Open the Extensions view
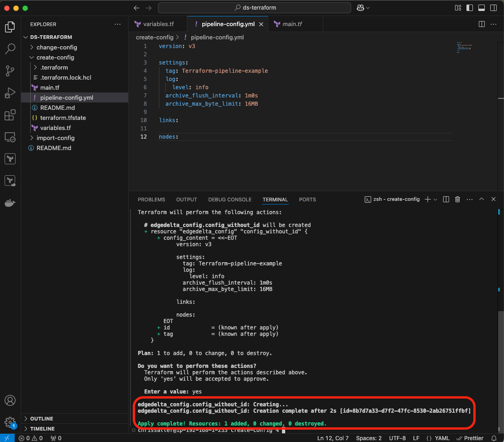504x442 pixels. click(x=10, y=115)
